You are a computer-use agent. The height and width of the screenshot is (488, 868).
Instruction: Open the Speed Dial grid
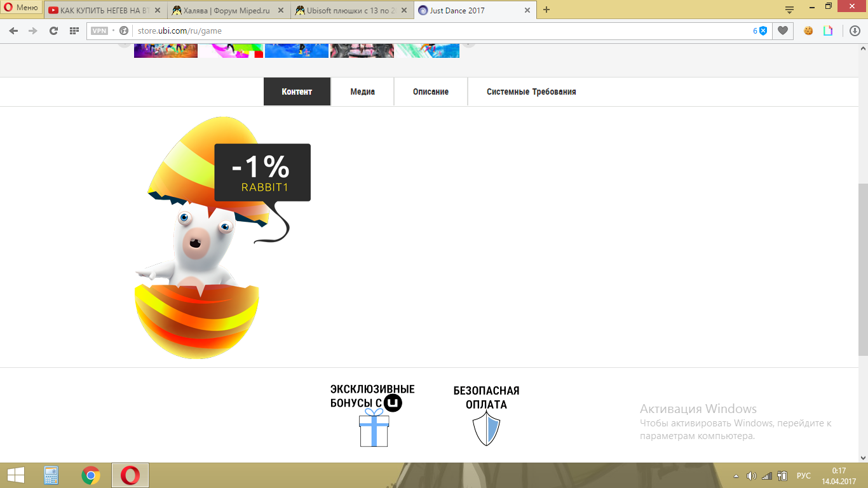click(74, 30)
